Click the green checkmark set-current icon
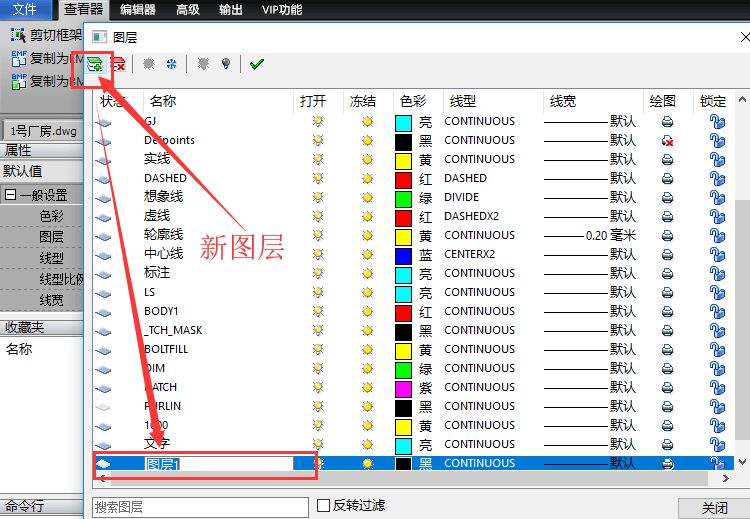Viewport: 750px width, 519px height. [257, 64]
